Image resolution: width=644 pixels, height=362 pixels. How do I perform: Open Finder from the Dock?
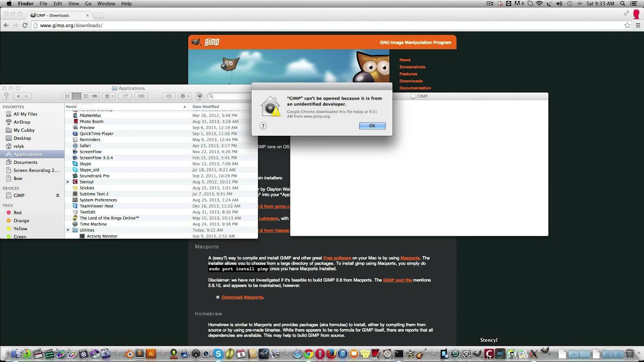(x=16, y=354)
